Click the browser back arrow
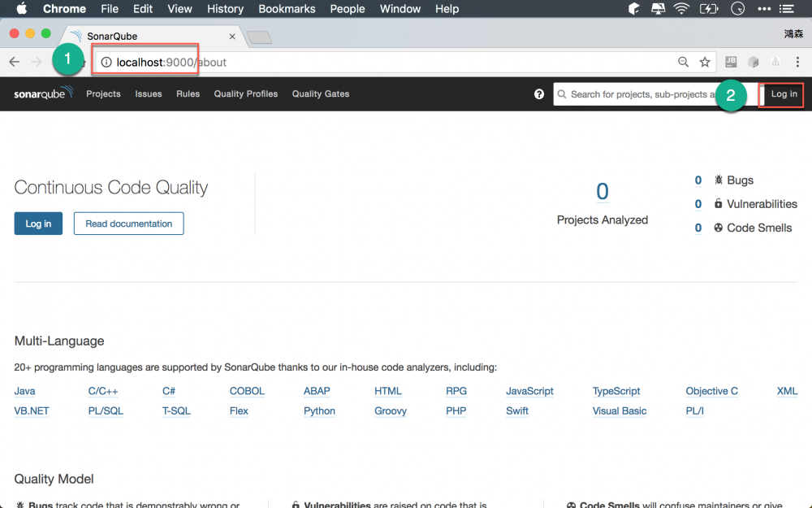This screenshot has width=812, height=508. (x=14, y=61)
